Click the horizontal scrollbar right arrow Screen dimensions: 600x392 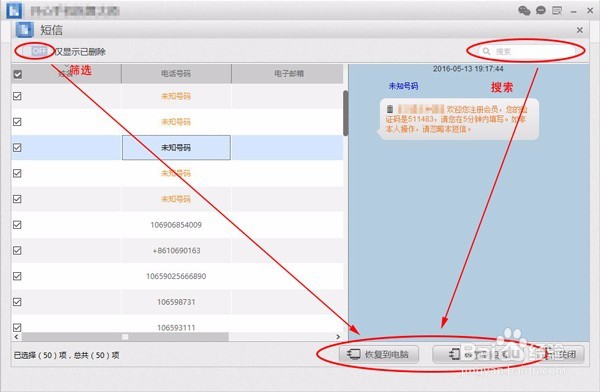pyautogui.click(x=338, y=337)
